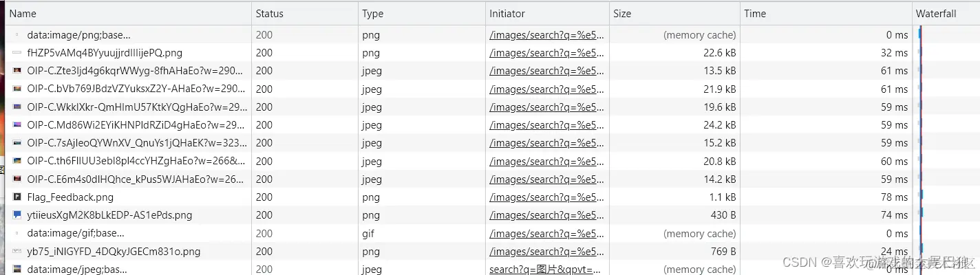980x275 pixels.
Task: Click preview icon for OIP-C.E6m4s0dIHQhce request
Action: pos(17,179)
